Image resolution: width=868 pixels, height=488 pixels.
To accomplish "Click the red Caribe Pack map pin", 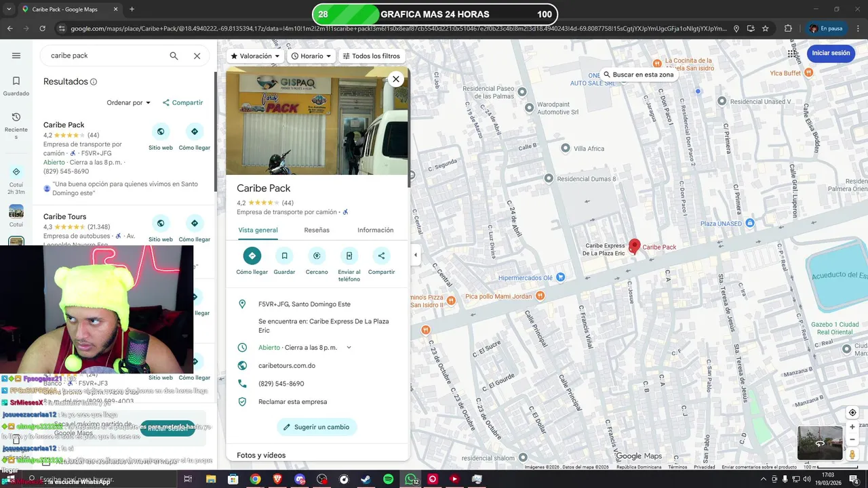I will tap(635, 246).
